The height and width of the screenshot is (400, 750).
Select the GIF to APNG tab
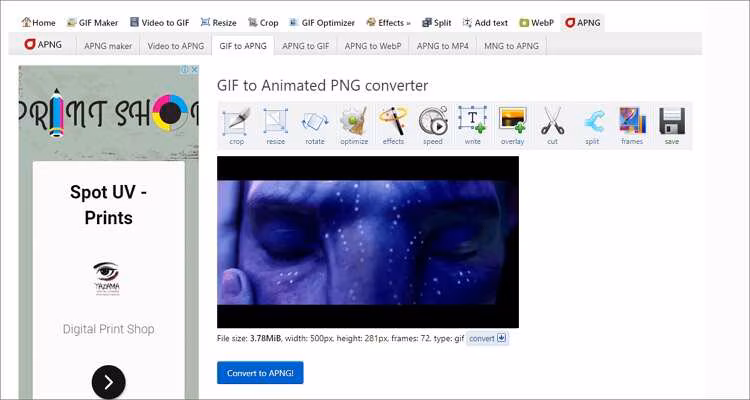coord(243,46)
